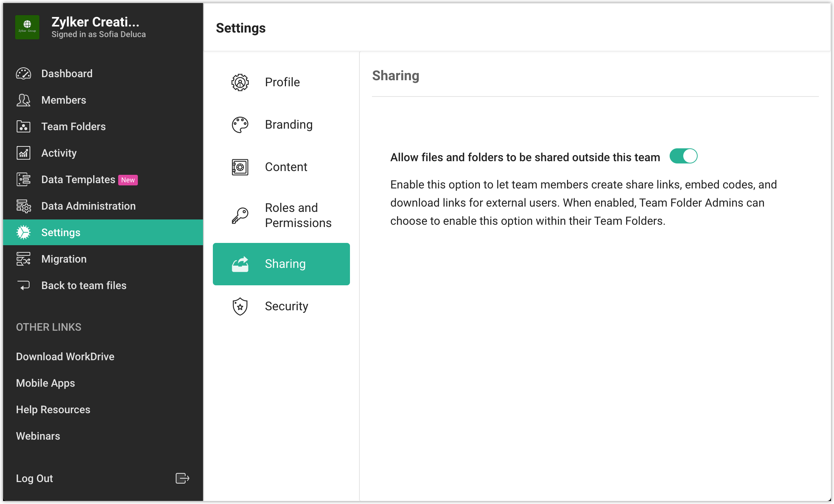834x504 pixels.
Task: Click the Zylker Group team logo
Action: coord(27,27)
